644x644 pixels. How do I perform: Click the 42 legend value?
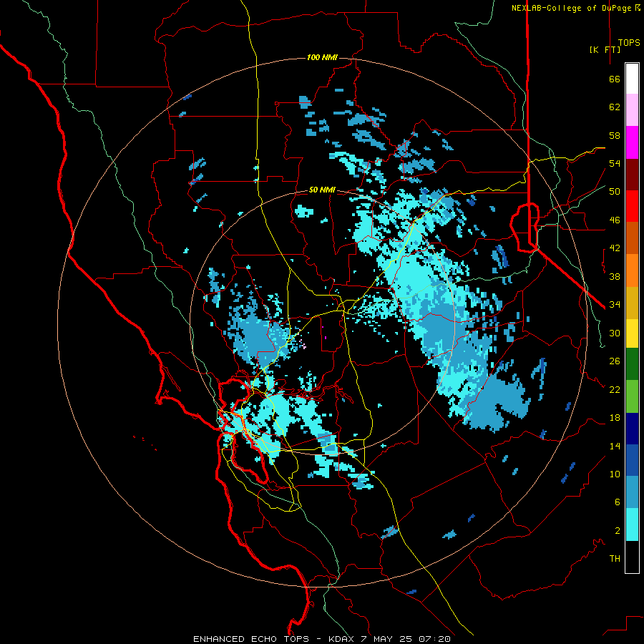pos(615,248)
